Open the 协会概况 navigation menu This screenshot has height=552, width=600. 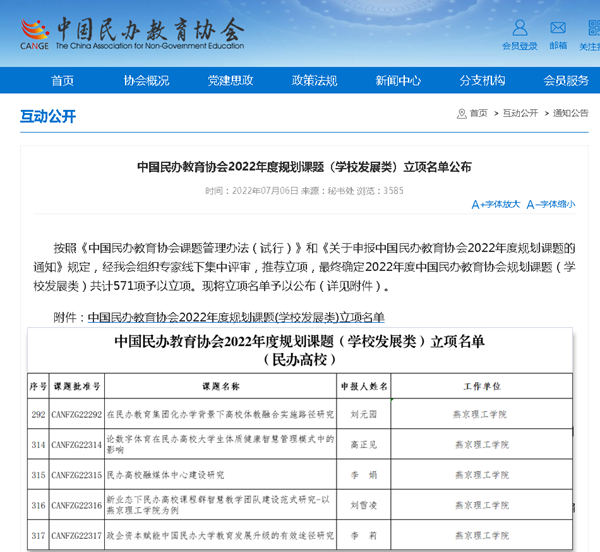[146, 81]
